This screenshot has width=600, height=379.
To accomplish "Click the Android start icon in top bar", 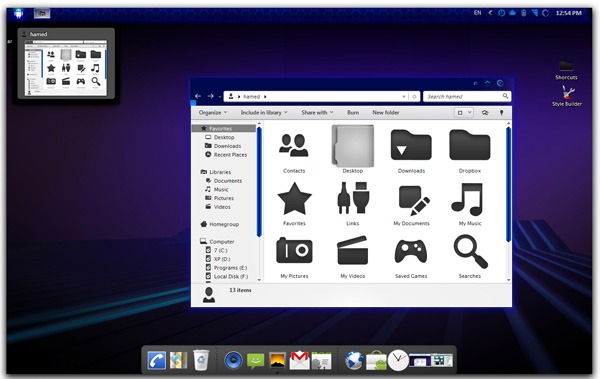I will [18, 14].
